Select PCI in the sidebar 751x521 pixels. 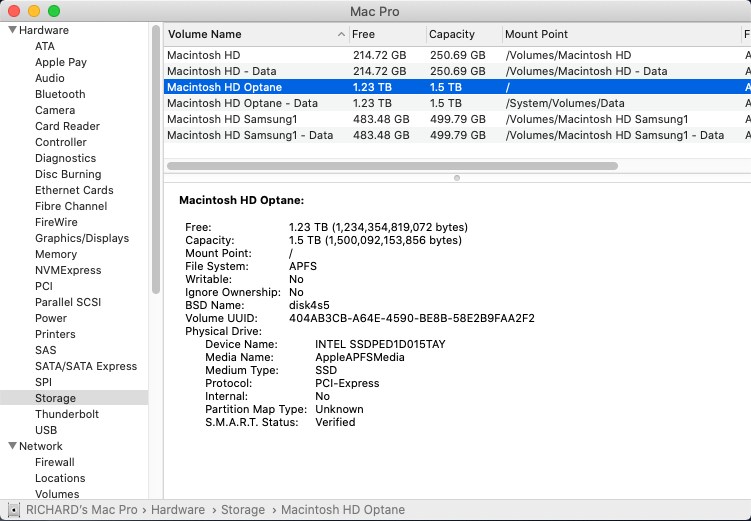tap(44, 286)
